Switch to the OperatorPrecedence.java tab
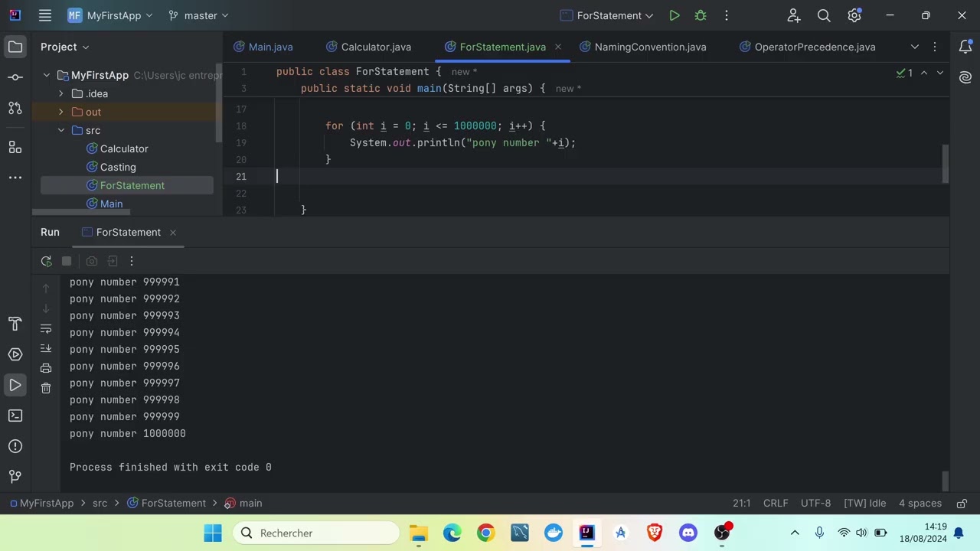This screenshot has height=551, width=980. [x=808, y=47]
